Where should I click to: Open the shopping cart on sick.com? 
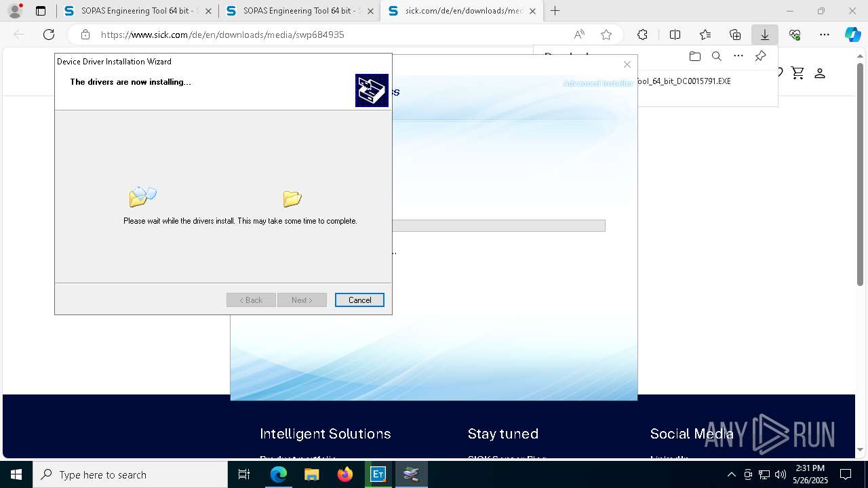[x=797, y=73]
